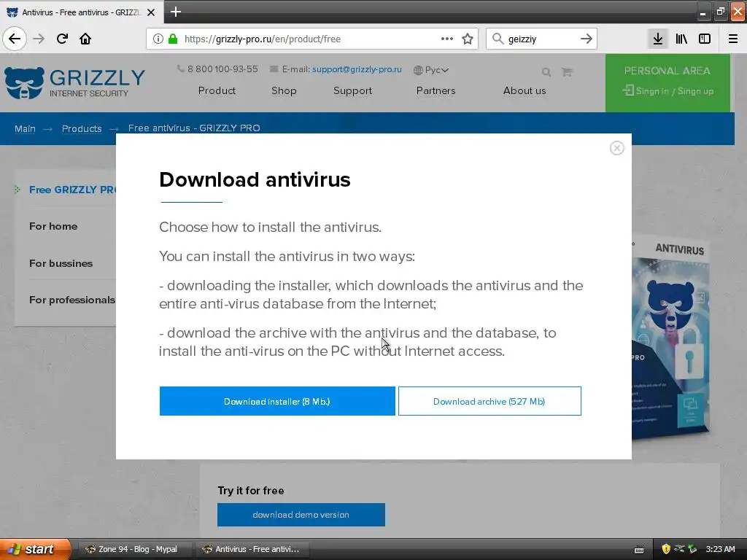Open page actions three-dots menu
This screenshot has height=560, width=747.
point(447,39)
